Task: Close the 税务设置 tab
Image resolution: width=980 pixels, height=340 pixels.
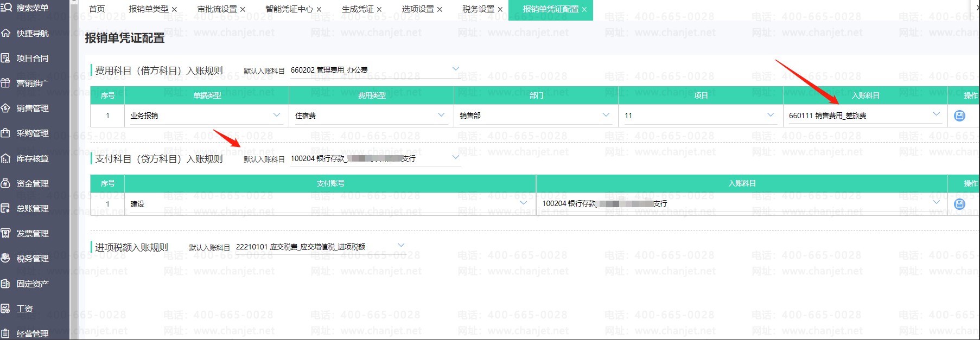Action: [500, 9]
